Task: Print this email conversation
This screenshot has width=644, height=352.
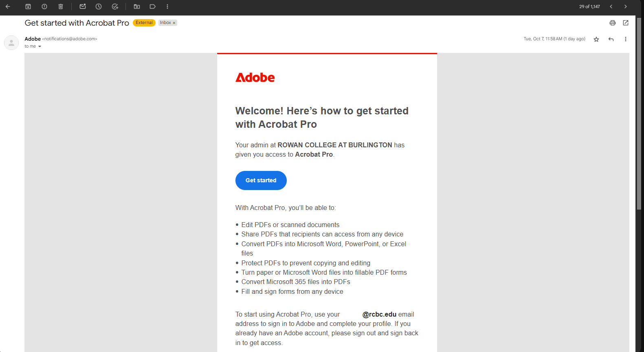Action: click(612, 23)
